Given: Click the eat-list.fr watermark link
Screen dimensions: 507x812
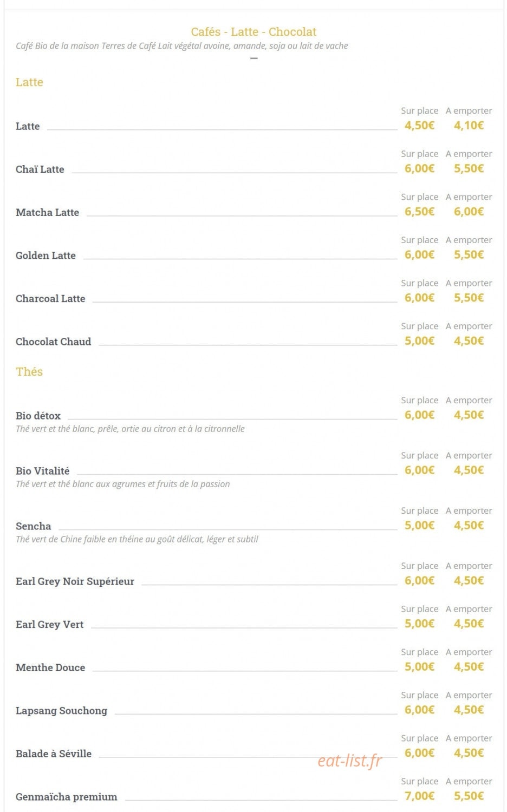Looking at the screenshot, I should click(x=350, y=761).
